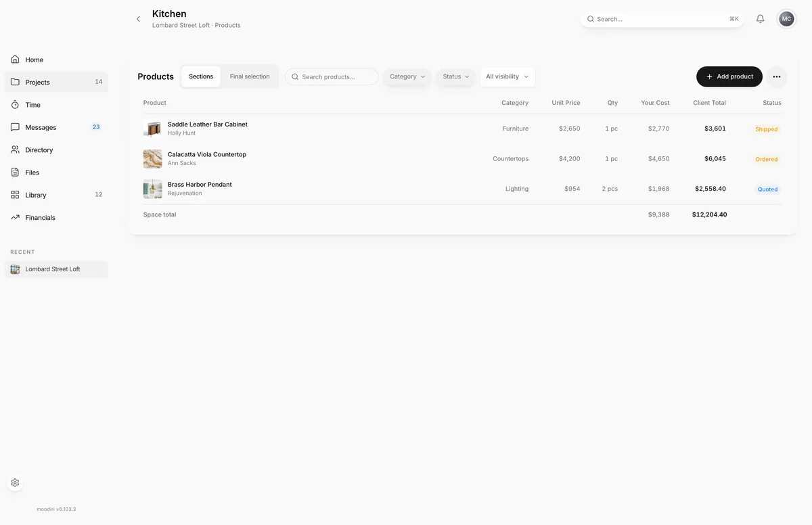Click the Files document icon

pyautogui.click(x=15, y=173)
